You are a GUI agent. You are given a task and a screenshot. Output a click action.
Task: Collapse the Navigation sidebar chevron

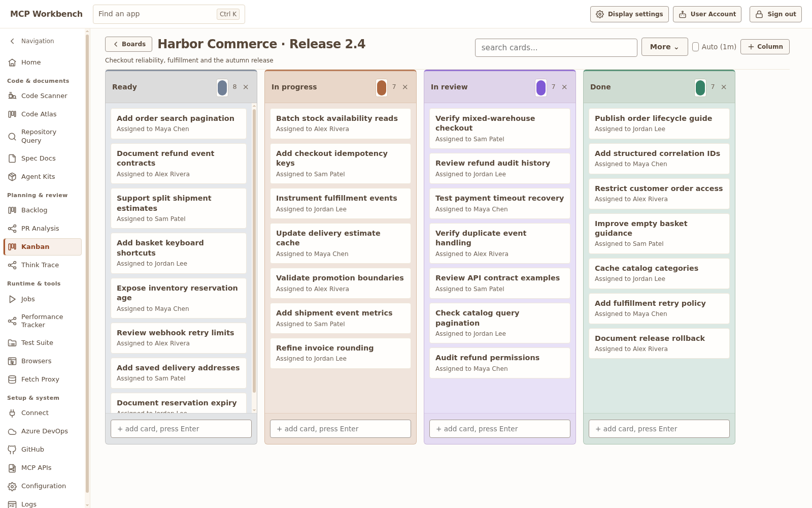[x=13, y=41]
